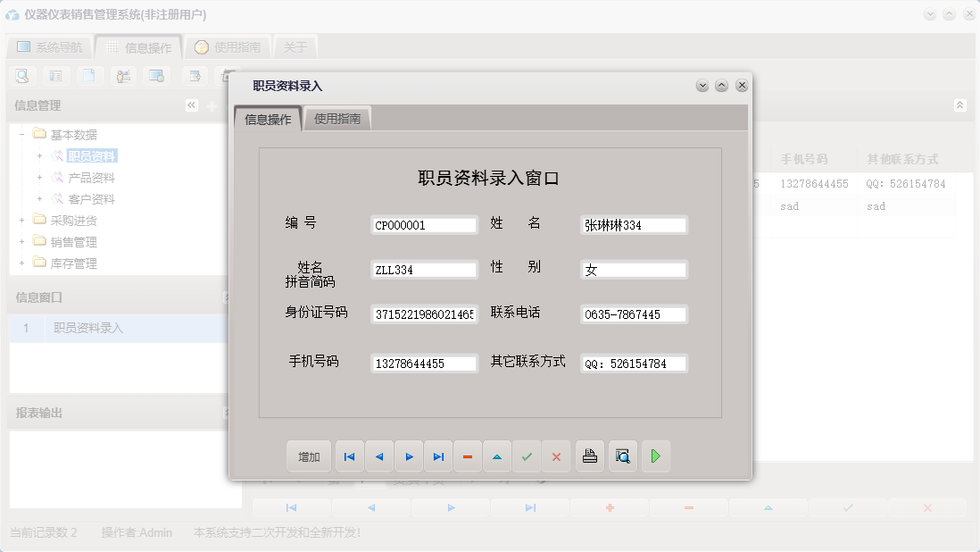The height and width of the screenshot is (552, 980).
Task: Open print preview from the dialog toolbar
Action: pos(623,456)
